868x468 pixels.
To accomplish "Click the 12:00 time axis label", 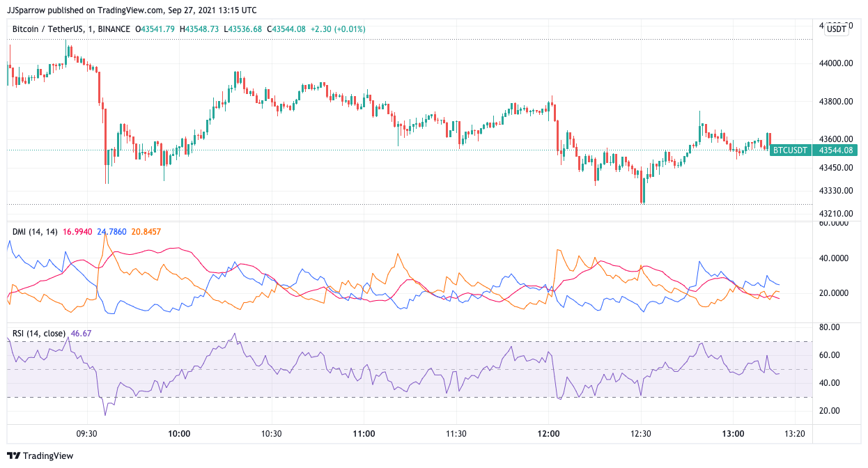I will [x=549, y=433].
